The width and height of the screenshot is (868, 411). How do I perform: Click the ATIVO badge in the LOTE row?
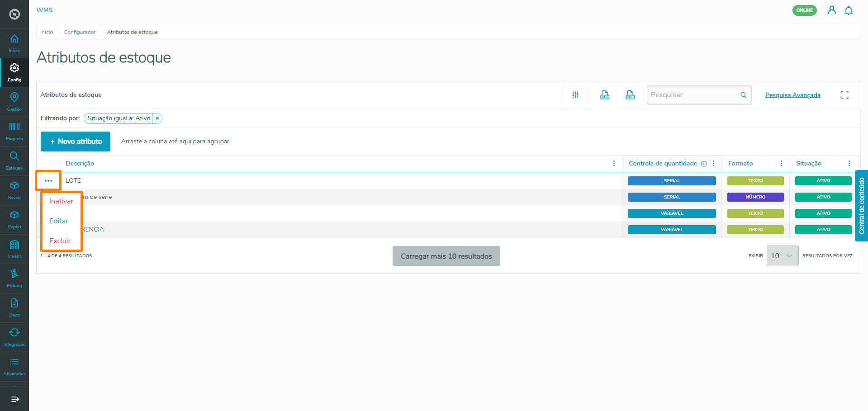coord(823,181)
